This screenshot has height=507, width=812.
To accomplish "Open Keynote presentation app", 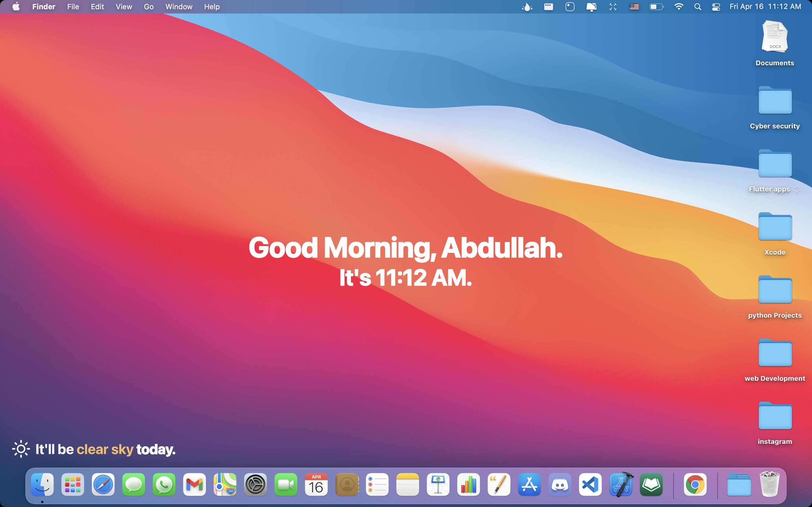I will (438, 484).
